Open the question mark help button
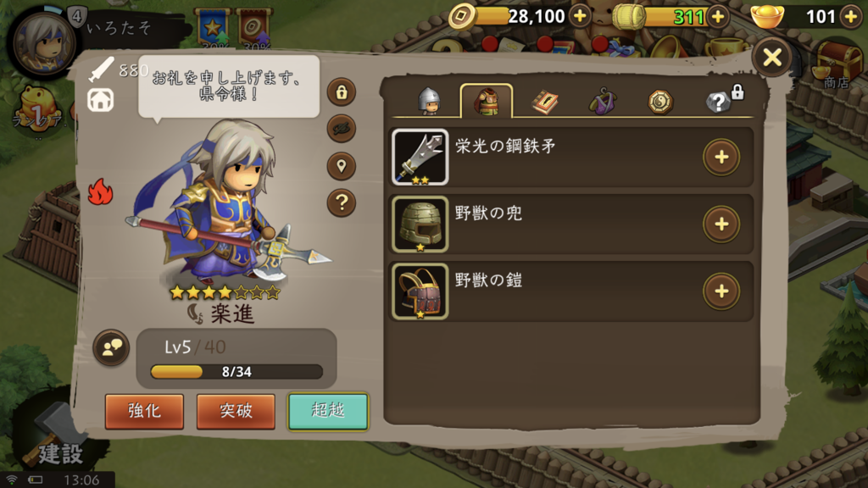 (342, 203)
